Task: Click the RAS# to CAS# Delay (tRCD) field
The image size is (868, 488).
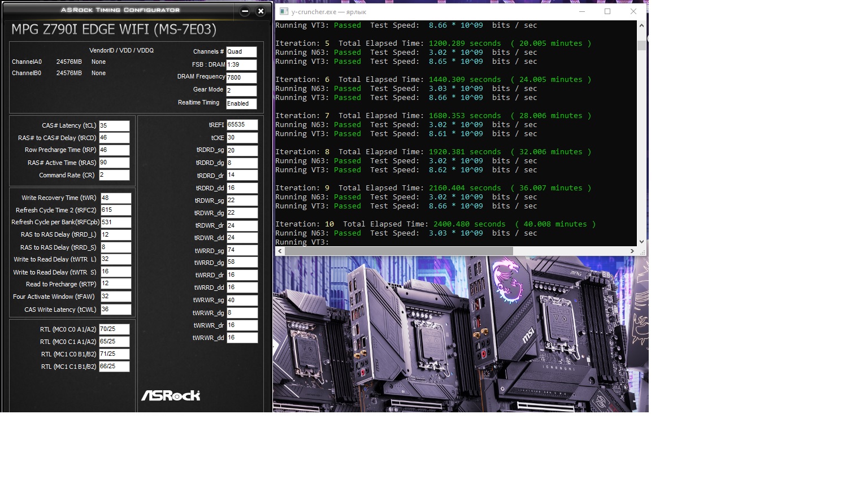Action: [x=114, y=138]
